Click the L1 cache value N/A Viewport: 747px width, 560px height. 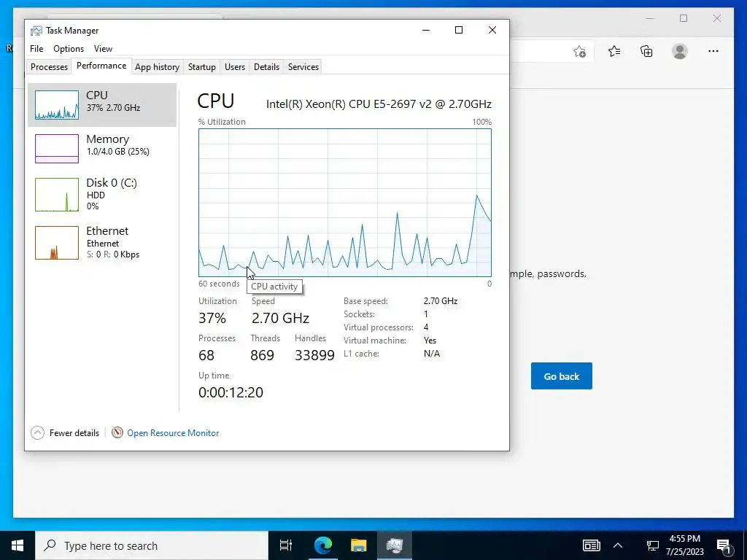(x=432, y=354)
